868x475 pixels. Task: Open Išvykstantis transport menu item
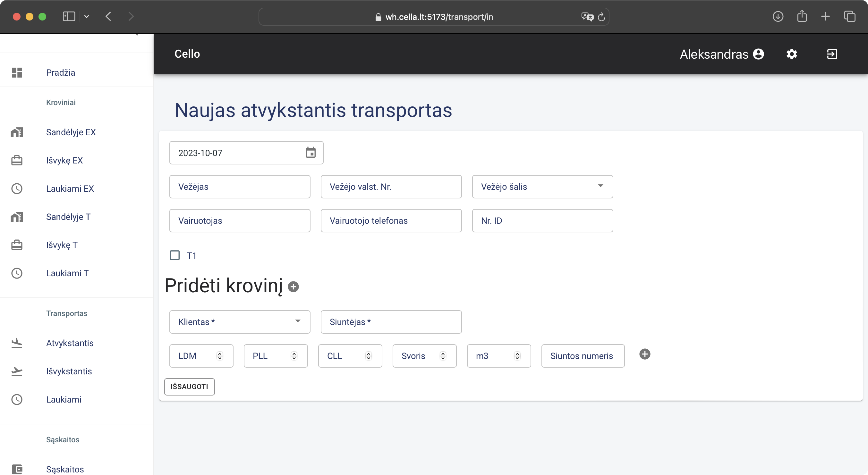[69, 371]
